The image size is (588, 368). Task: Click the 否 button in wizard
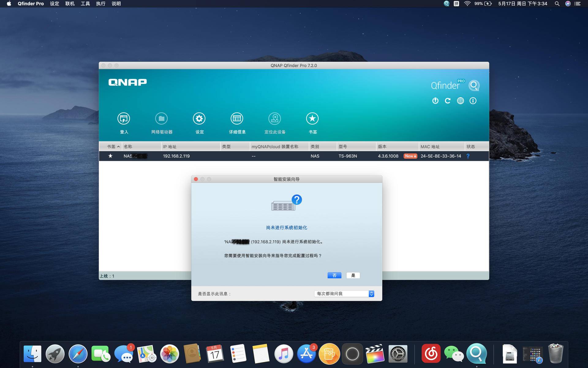(x=334, y=275)
